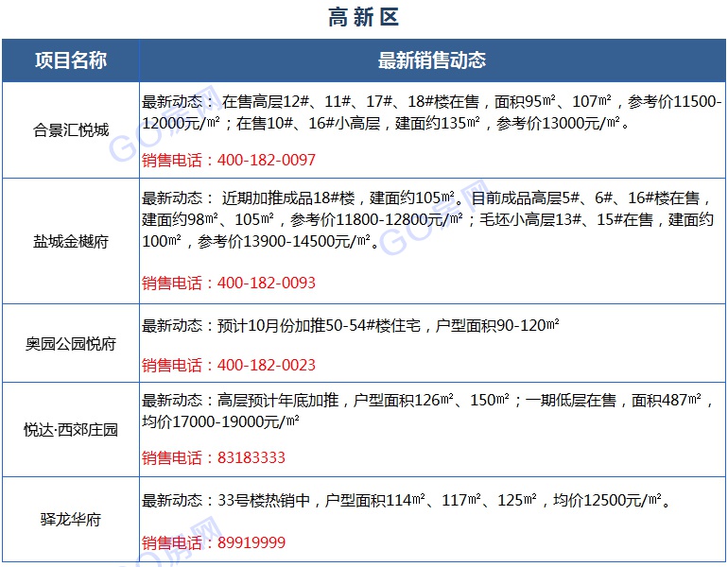The width and height of the screenshot is (728, 567).
Task: Click text 33号楼热销中
Action: [x=264, y=500]
